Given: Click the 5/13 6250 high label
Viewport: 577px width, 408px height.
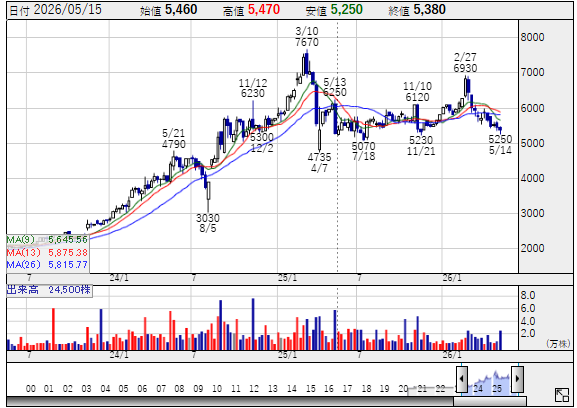Looking at the screenshot, I should coord(335,87).
